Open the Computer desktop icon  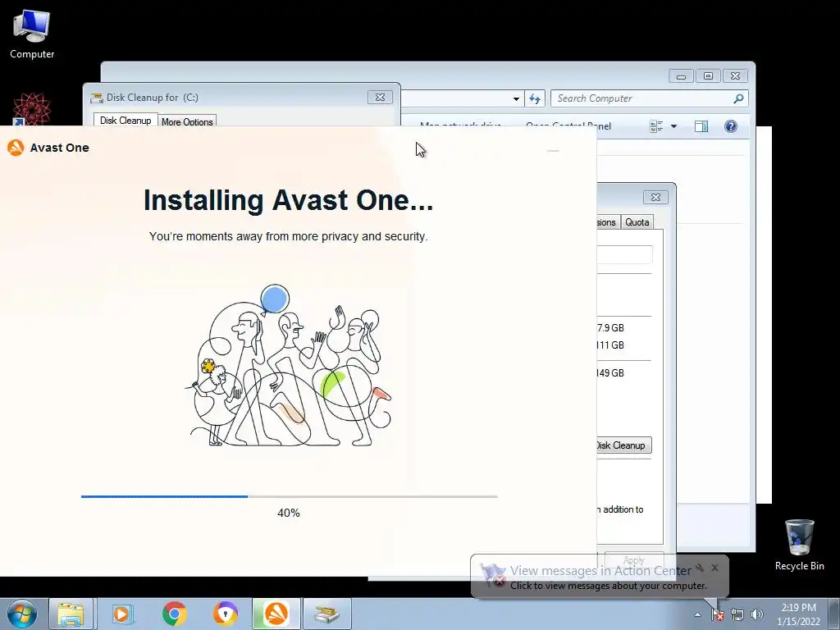click(32, 34)
